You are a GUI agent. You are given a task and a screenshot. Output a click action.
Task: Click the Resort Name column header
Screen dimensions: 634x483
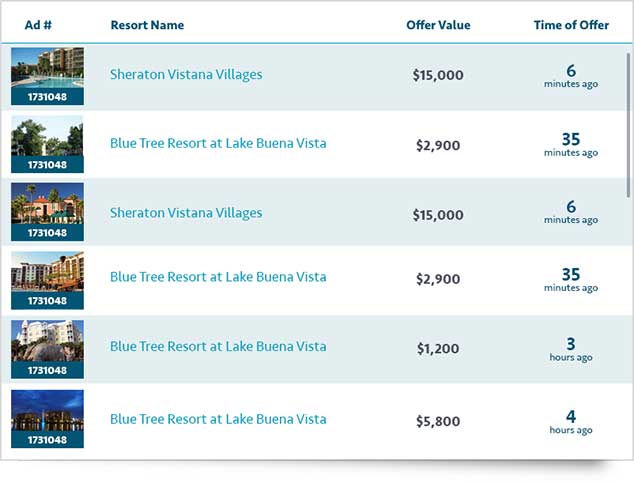[147, 25]
